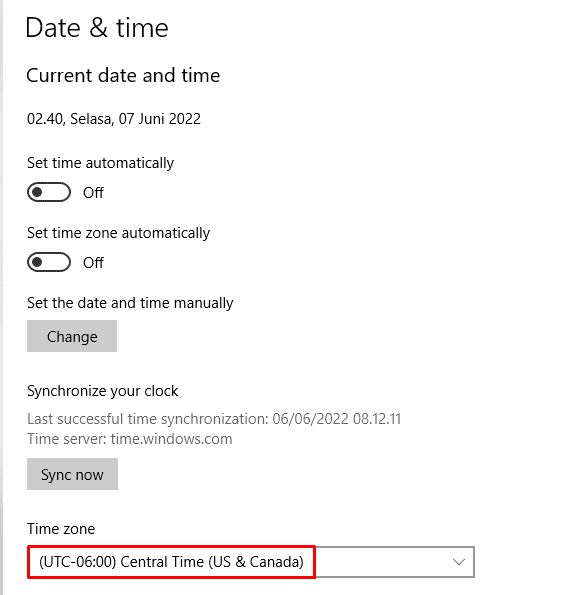
Task: Toggle the Set time zone automatically switch
Action: click(49, 262)
